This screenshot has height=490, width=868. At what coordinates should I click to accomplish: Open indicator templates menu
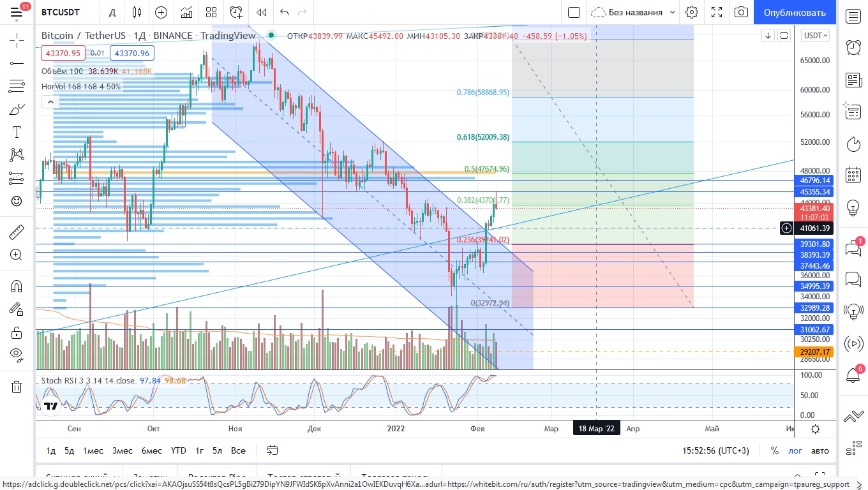211,12
